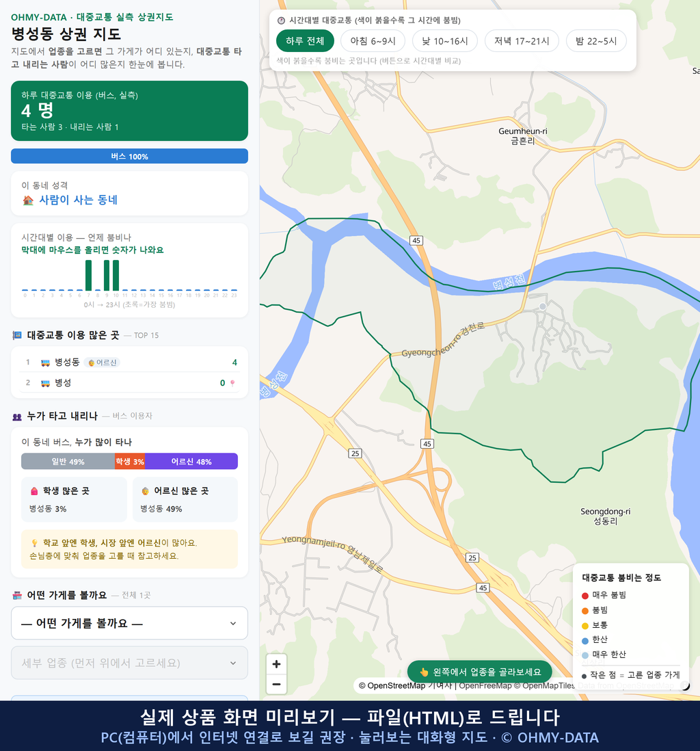Open the OpenFreeMap attribution link
Screen dimensions: 700x751
pos(485,686)
